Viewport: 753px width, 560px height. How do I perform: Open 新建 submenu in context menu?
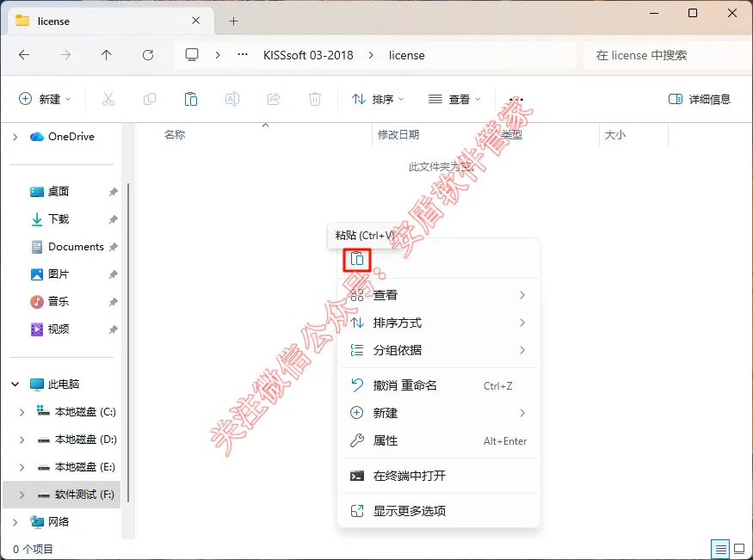click(439, 413)
